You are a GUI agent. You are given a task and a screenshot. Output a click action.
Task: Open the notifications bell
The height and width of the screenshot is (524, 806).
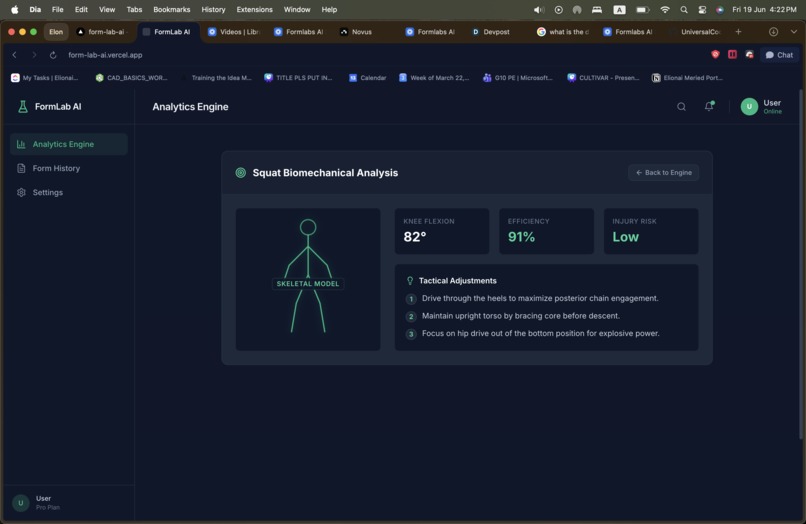tap(709, 106)
